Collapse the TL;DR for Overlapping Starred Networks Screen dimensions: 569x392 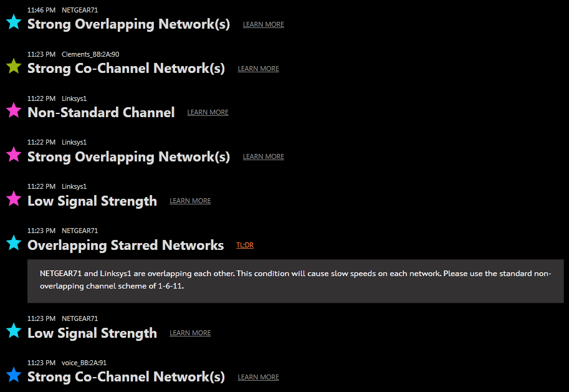click(245, 246)
